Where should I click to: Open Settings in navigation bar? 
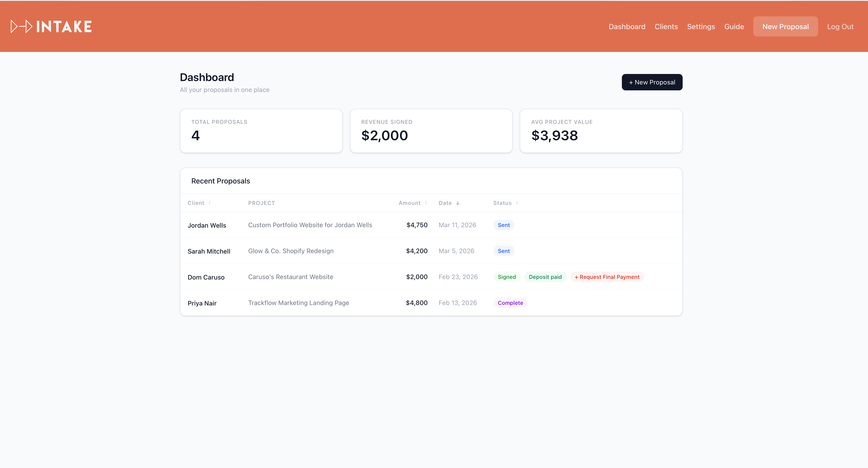coord(701,27)
